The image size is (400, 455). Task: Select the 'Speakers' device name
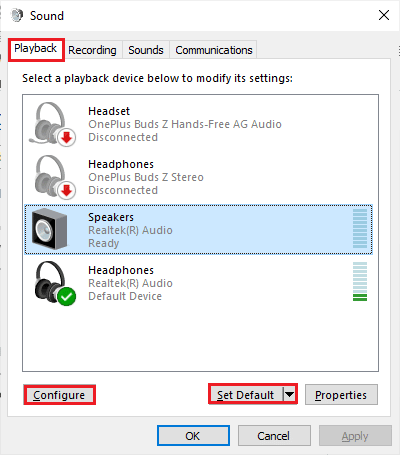click(x=111, y=217)
